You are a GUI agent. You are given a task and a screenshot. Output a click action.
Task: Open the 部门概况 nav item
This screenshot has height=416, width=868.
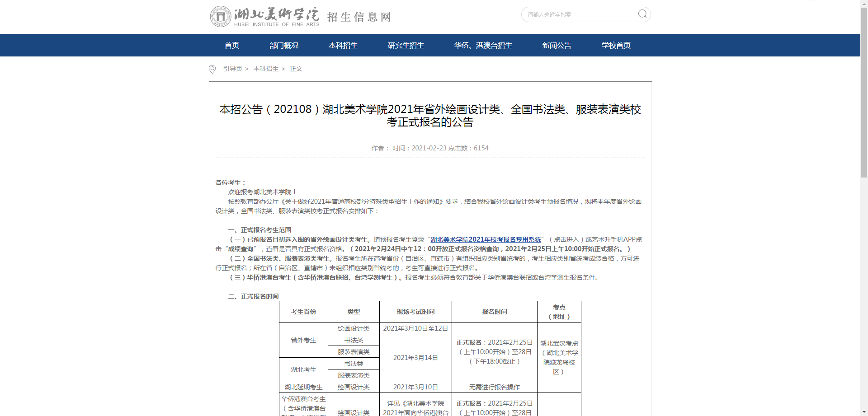click(x=284, y=45)
